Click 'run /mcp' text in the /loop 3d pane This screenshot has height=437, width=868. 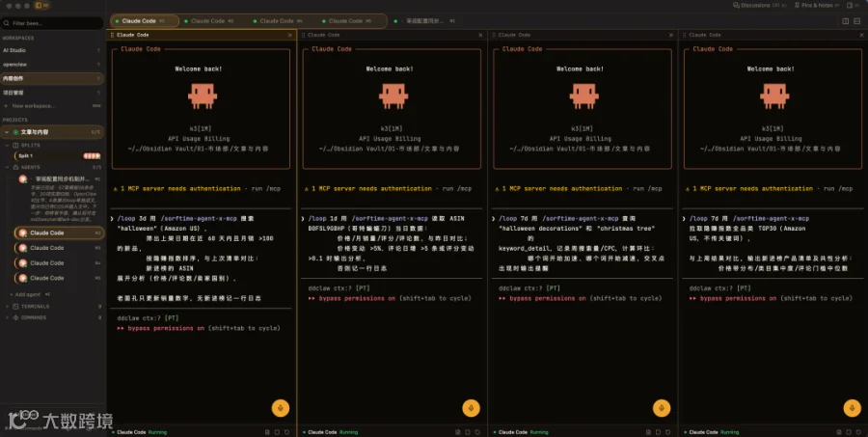coord(266,189)
